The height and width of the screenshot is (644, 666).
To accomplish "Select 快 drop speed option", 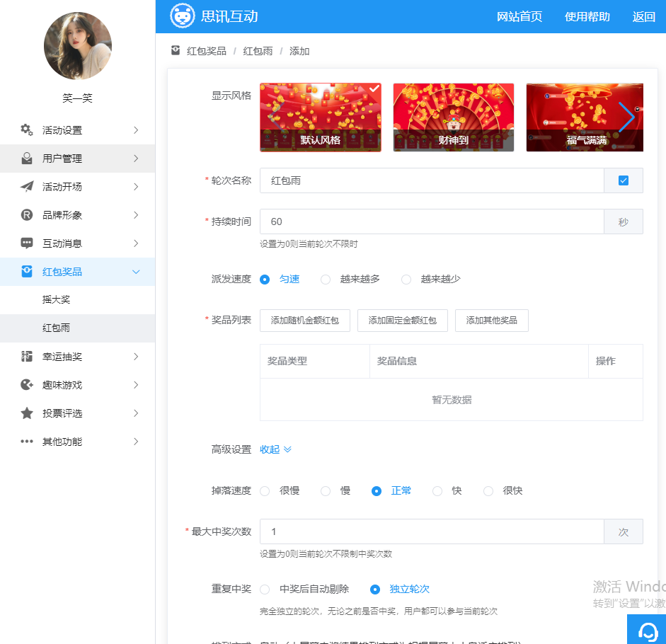I will 437,491.
